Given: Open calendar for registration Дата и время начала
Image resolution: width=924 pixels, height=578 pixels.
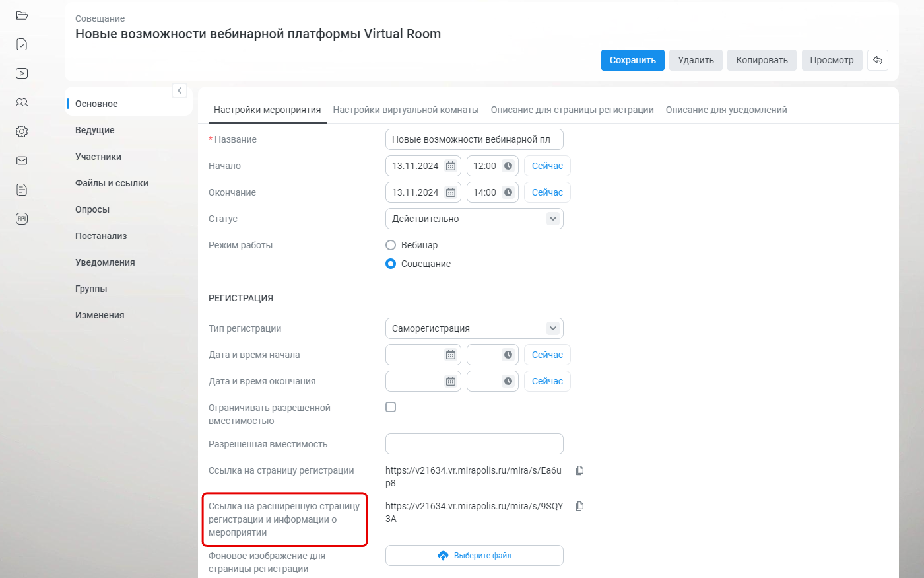Looking at the screenshot, I should tap(451, 355).
